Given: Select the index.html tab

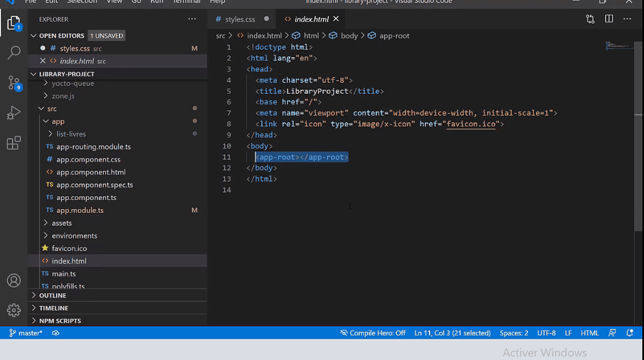Looking at the screenshot, I should pyautogui.click(x=311, y=19).
